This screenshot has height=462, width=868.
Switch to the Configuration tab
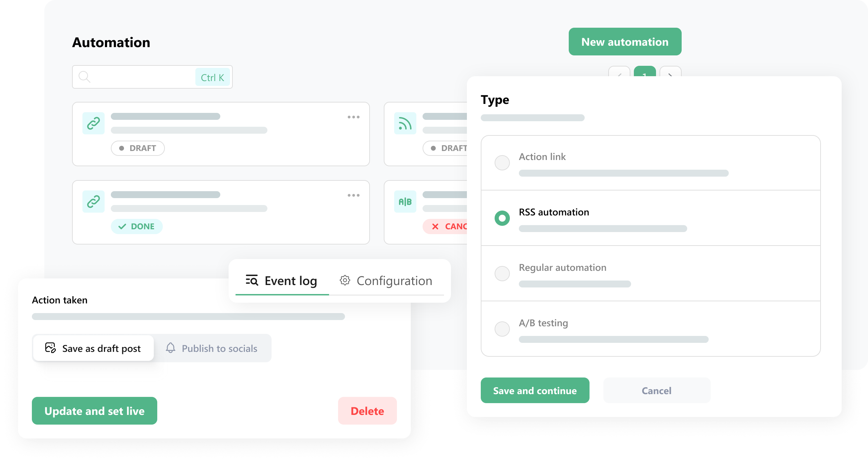pyautogui.click(x=386, y=280)
